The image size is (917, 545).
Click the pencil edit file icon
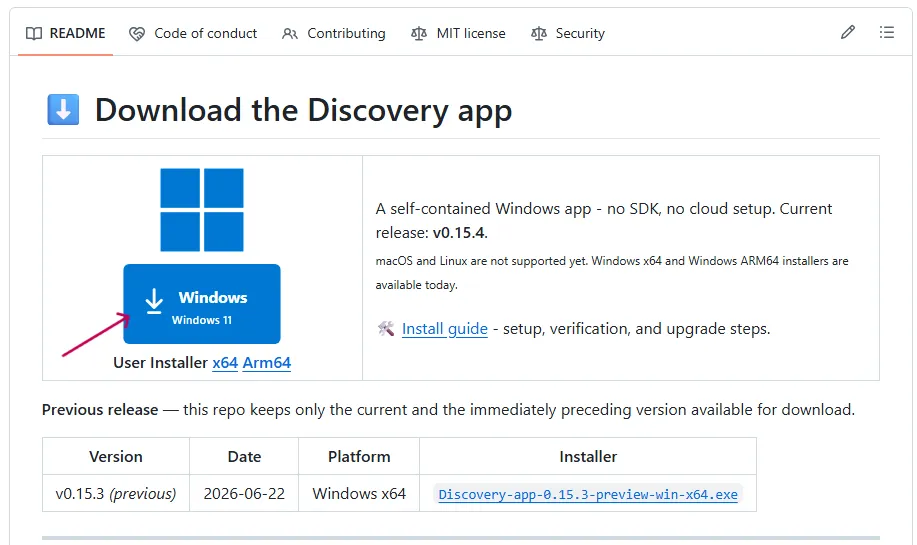(x=847, y=32)
